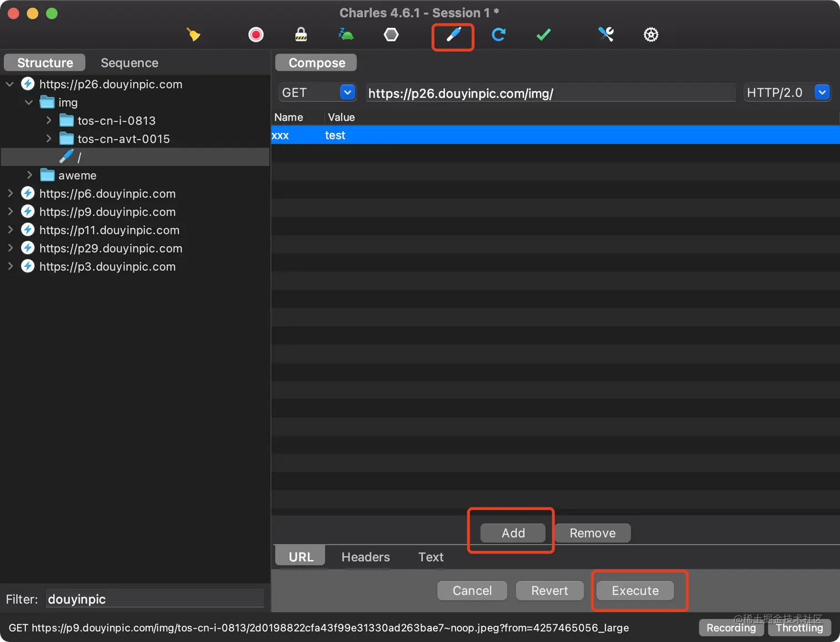Click the Remove parameter button
Image resolution: width=840 pixels, height=642 pixels.
(x=592, y=533)
